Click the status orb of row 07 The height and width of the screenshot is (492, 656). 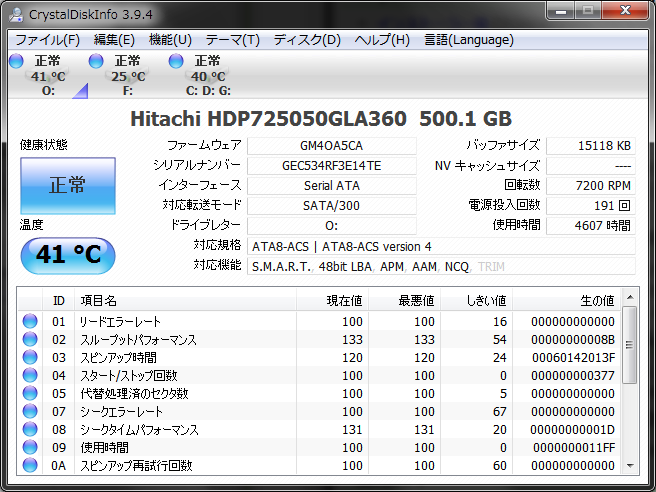(x=30, y=411)
